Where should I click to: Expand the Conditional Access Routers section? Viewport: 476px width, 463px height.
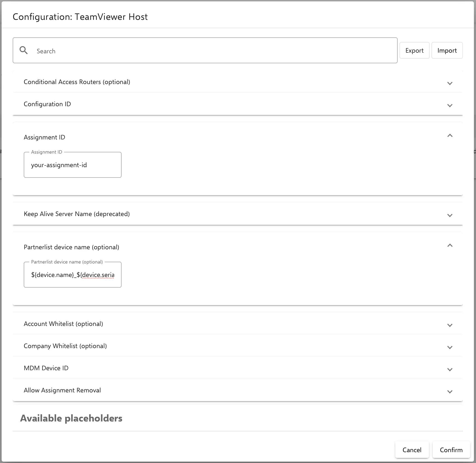[450, 83]
